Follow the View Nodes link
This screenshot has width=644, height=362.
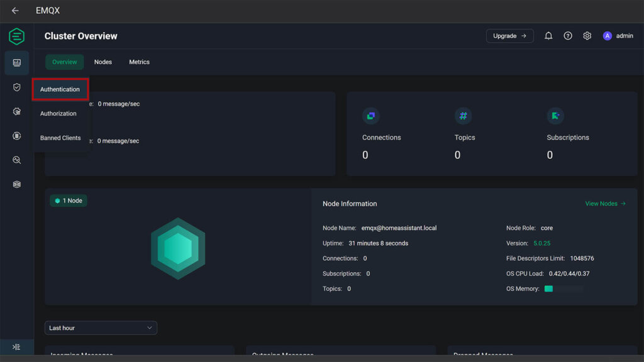(x=606, y=204)
